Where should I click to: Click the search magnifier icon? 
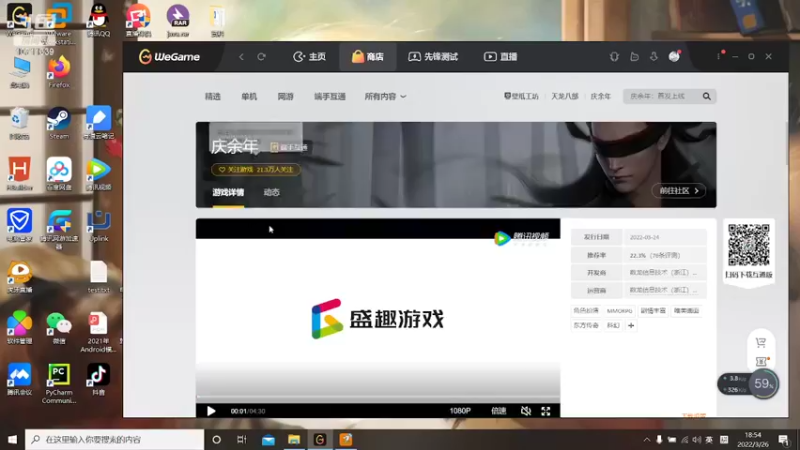707,96
